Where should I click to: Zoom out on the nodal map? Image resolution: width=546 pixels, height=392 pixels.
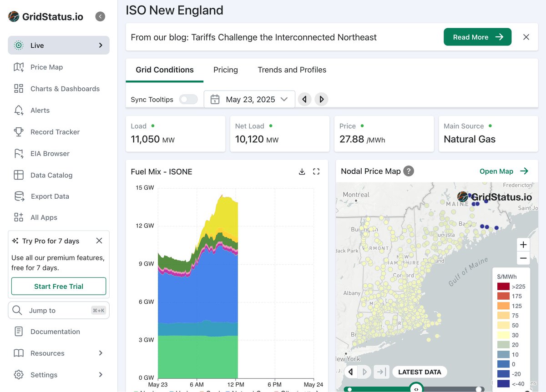pyautogui.click(x=523, y=258)
